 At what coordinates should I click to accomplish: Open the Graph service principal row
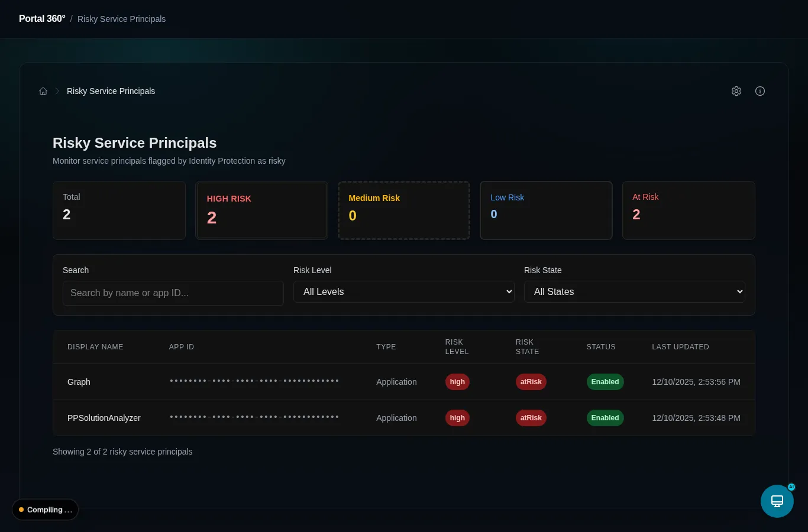coord(404,382)
